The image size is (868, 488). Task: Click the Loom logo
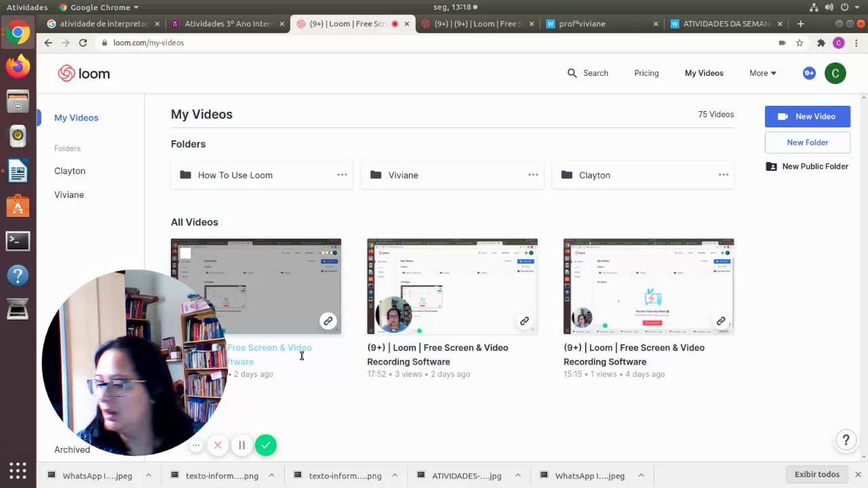(x=83, y=73)
